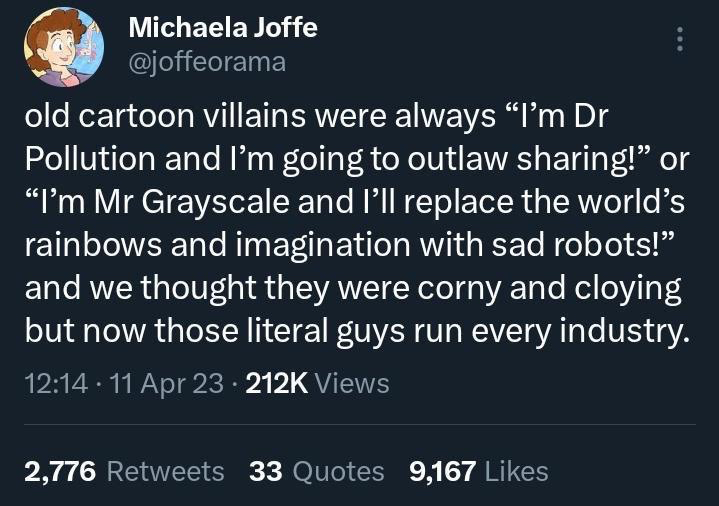Click the Retweets label text

166,472
